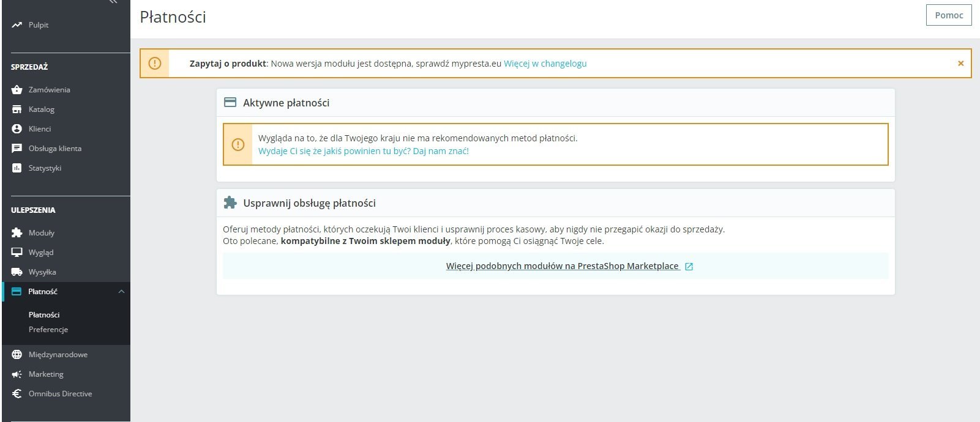
Task: Dismiss the module update notification
Action: pos(960,63)
